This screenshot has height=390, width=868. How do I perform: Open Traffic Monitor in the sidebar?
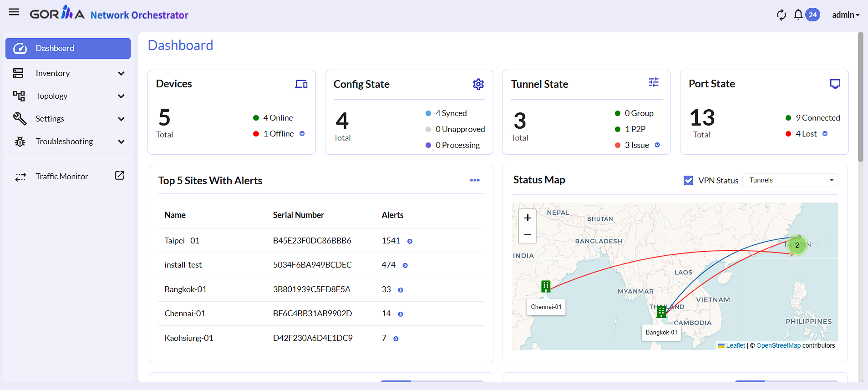point(68,177)
